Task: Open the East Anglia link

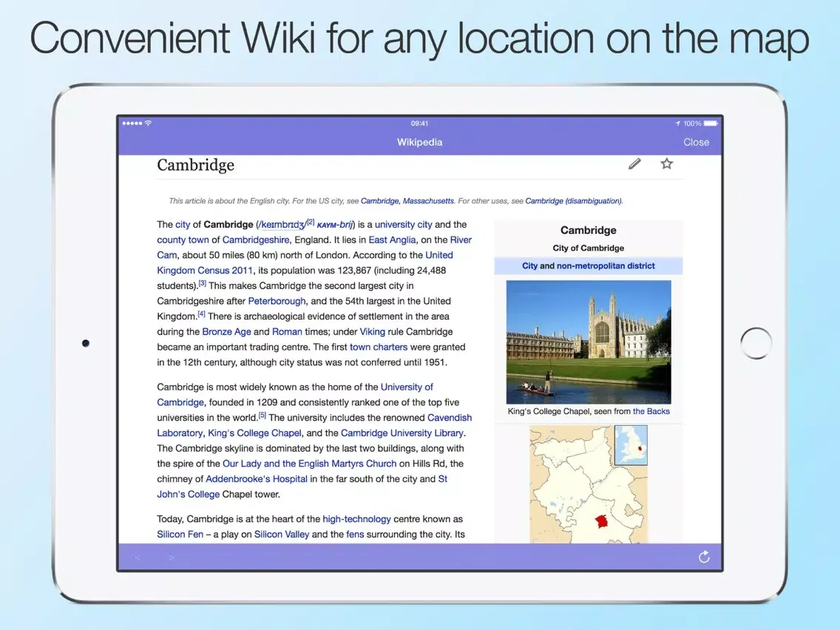Action: (392, 240)
